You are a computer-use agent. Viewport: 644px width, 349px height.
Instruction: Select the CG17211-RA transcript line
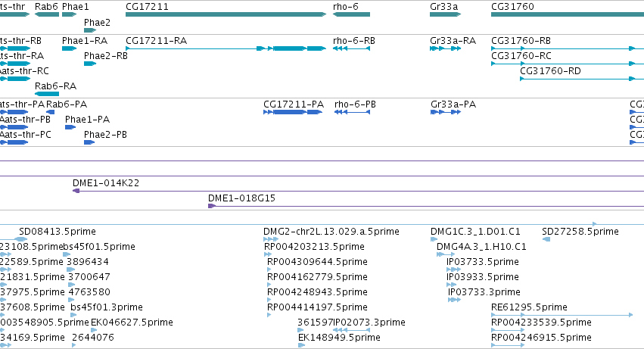[x=226, y=48]
